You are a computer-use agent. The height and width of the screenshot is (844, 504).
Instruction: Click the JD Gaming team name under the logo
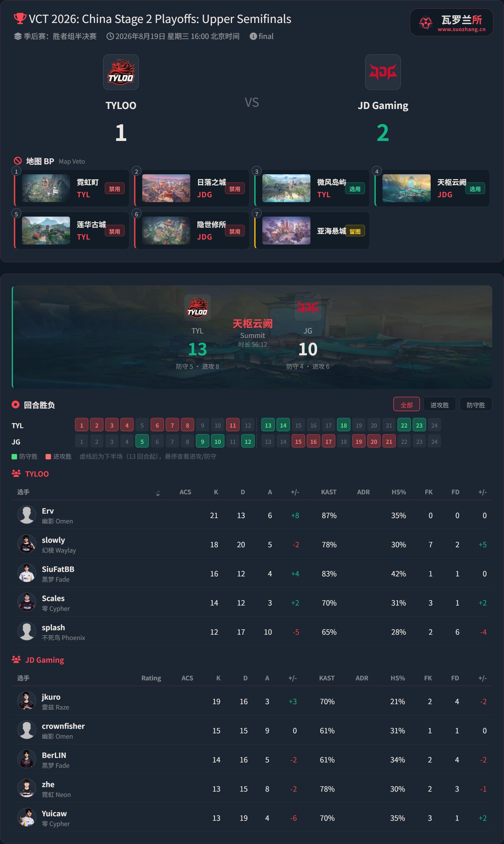click(383, 106)
